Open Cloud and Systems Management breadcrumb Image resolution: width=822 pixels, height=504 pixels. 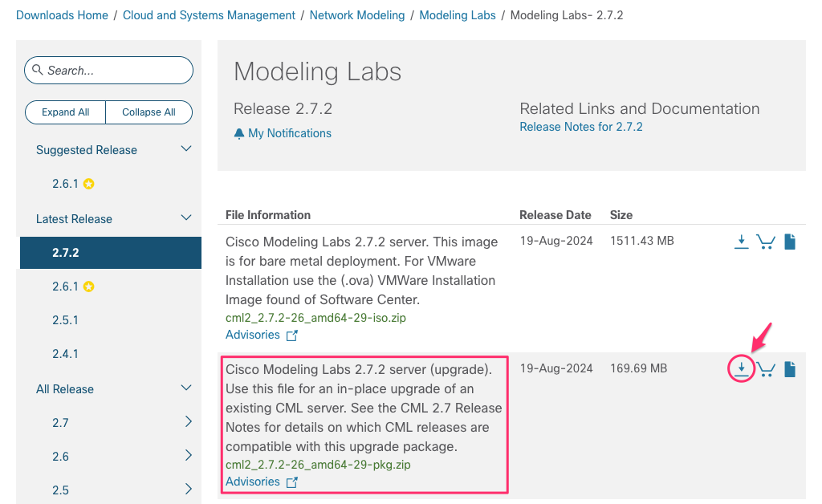click(209, 15)
